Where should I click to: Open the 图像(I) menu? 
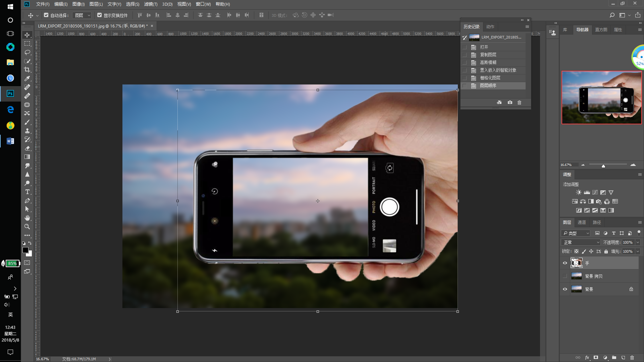click(x=78, y=4)
